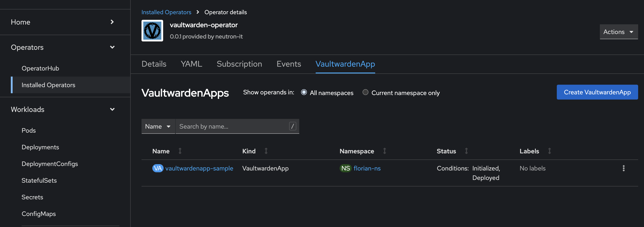Open kebab menu for vaultwardenapp-sample row
This screenshot has width=644, height=227.
pyautogui.click(x=623, y=168)
